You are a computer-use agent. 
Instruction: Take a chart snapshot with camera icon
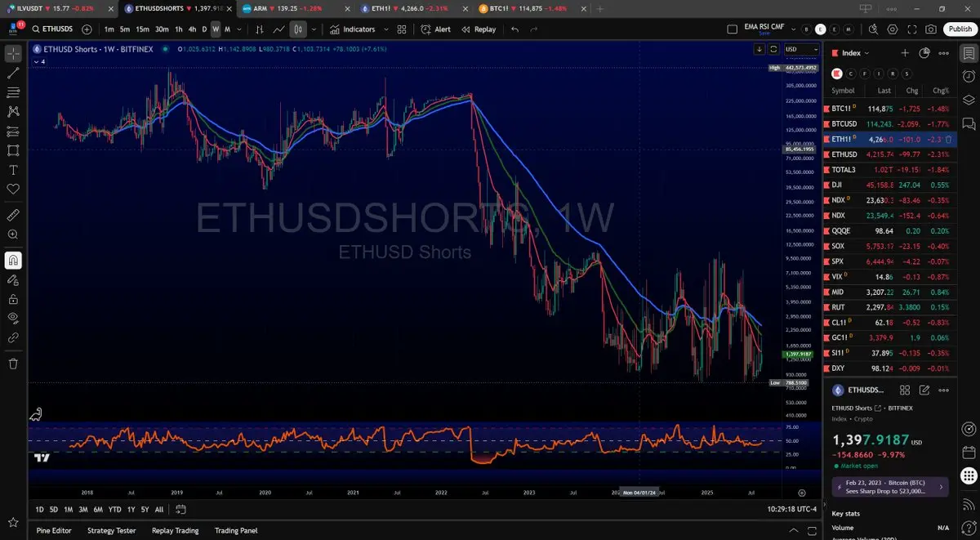click(932, 29)
